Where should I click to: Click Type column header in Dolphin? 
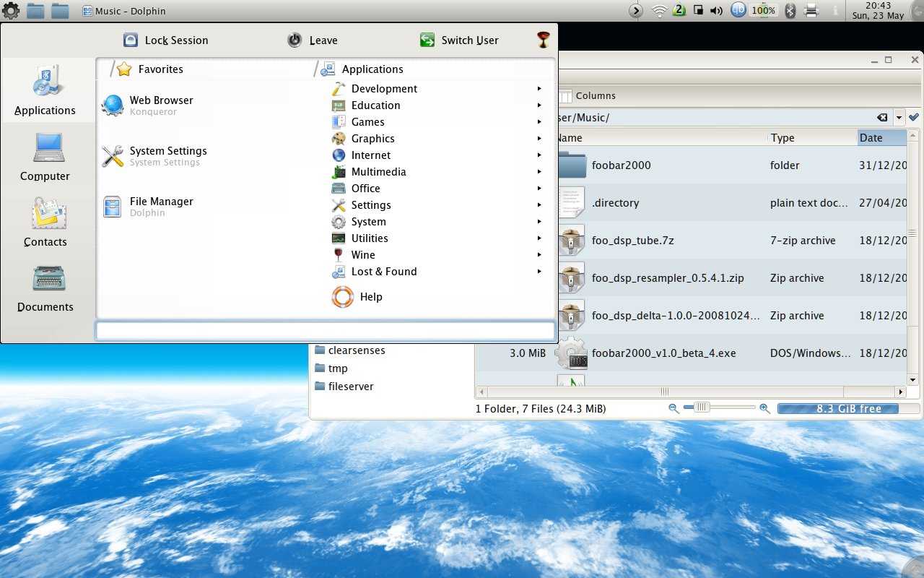point(811,138)
